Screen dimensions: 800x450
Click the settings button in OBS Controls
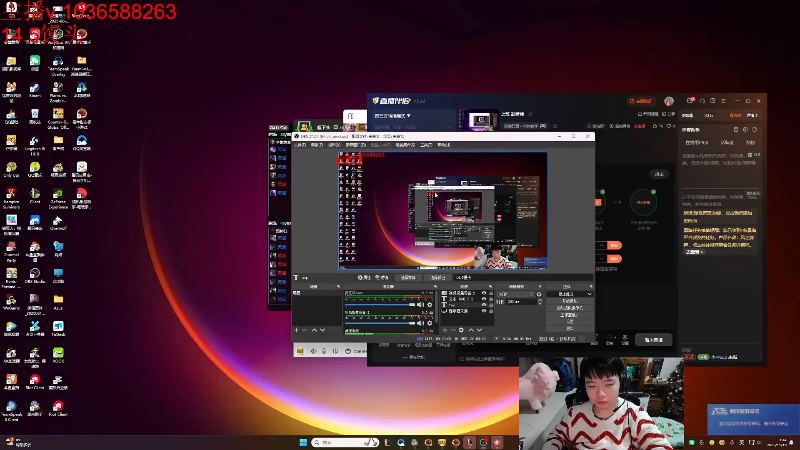click(570, 321)
